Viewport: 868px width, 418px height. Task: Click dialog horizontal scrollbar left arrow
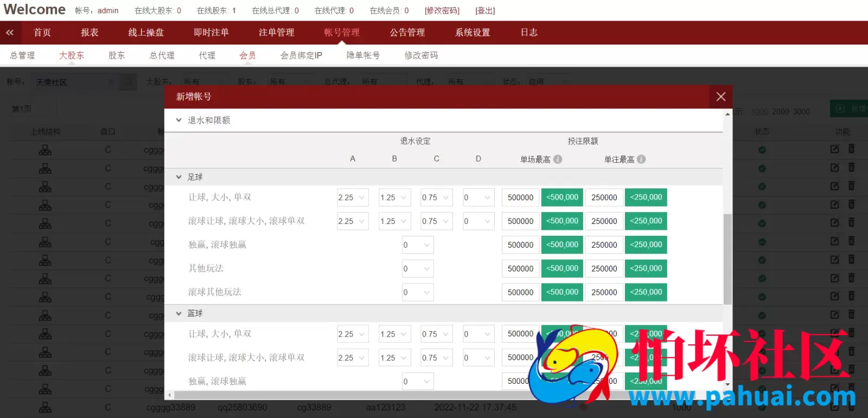click(x=170, y=395)
